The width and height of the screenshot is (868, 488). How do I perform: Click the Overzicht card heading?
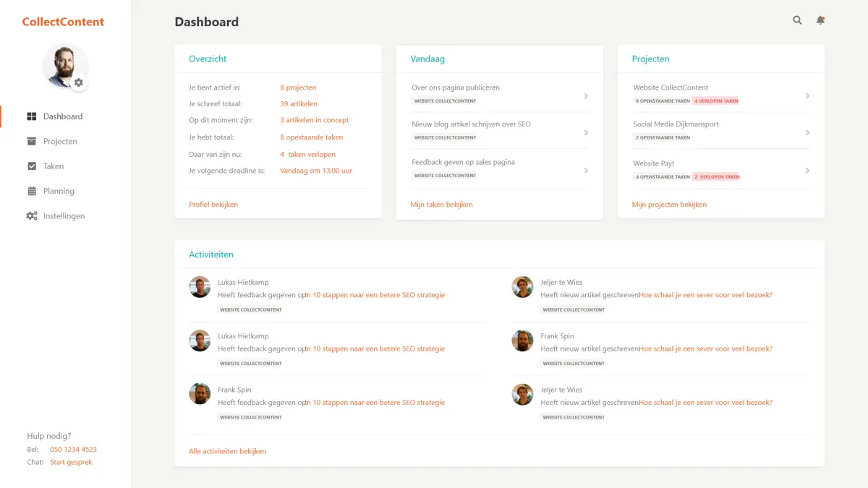coord(208,59)
